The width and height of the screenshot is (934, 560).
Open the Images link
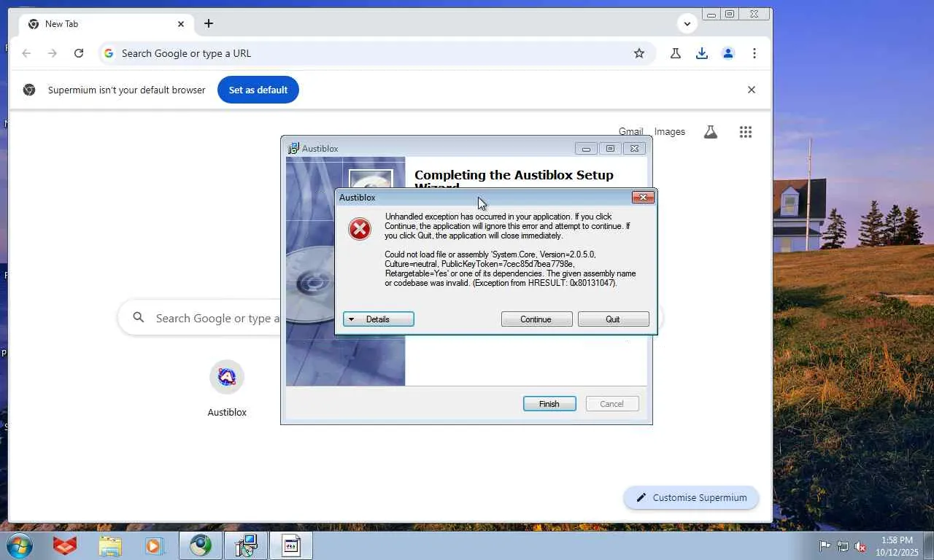670,132
